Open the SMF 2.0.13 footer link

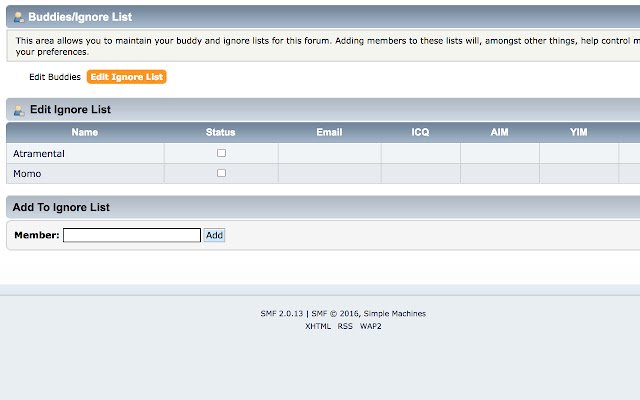point(282,313)
